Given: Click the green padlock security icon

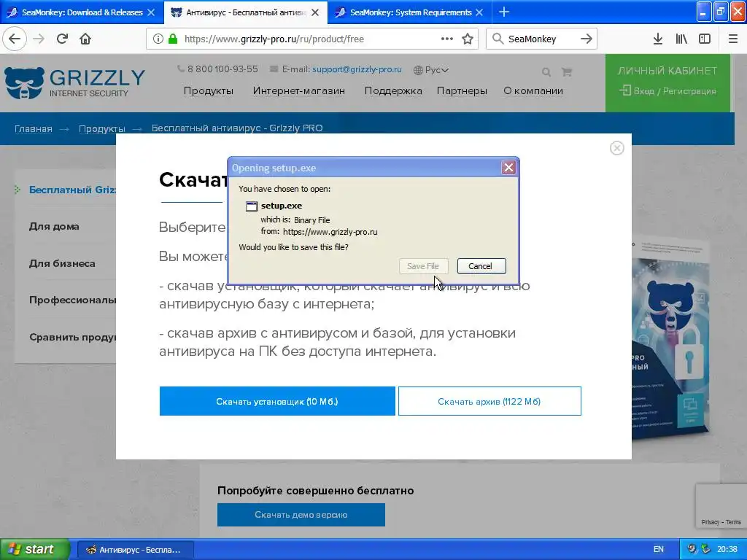Looking at the screenshot, I should (172, 39).
